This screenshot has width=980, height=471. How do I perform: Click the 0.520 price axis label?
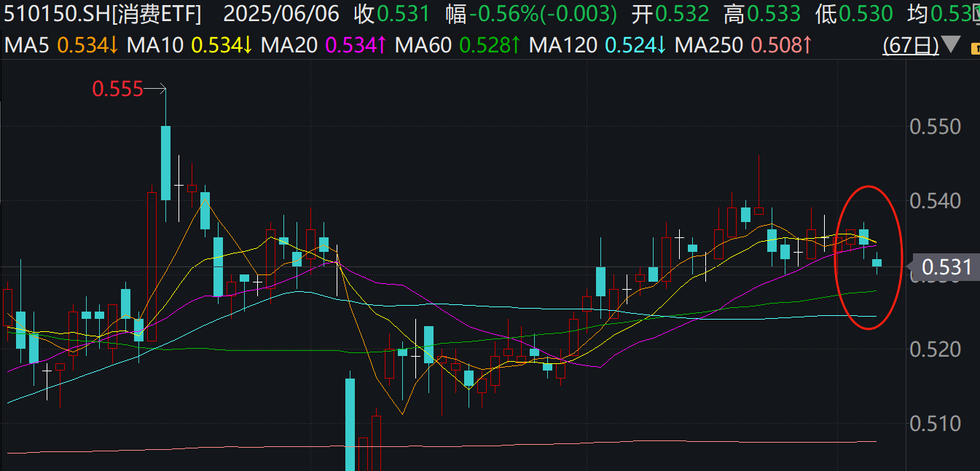[935, 349]
